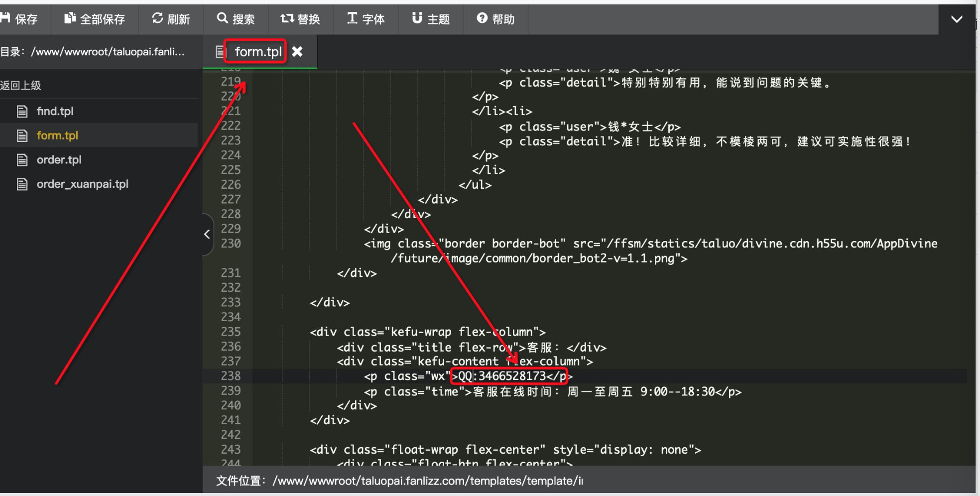Screen dimensions: 980x496
Task: Close the form.tpl tab
Action: (297, 51)
